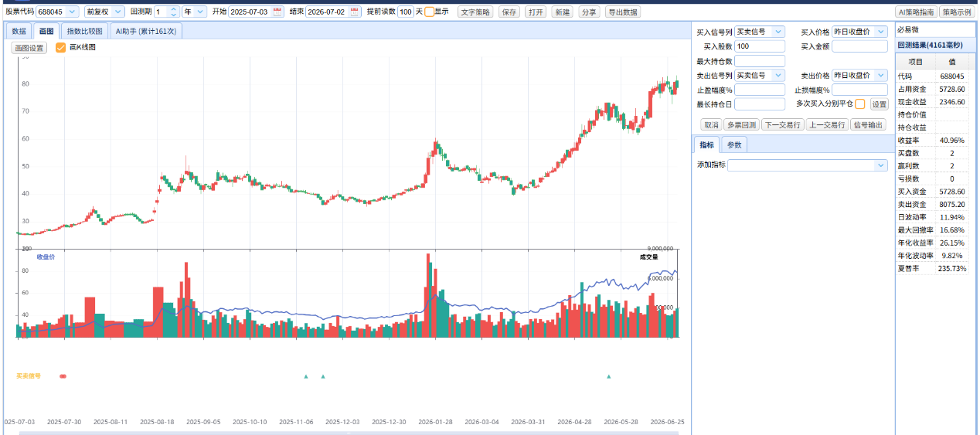Click the backtest period stepper arrows
Viewport: 980px width, 435px height.
[x=174, y=12]
